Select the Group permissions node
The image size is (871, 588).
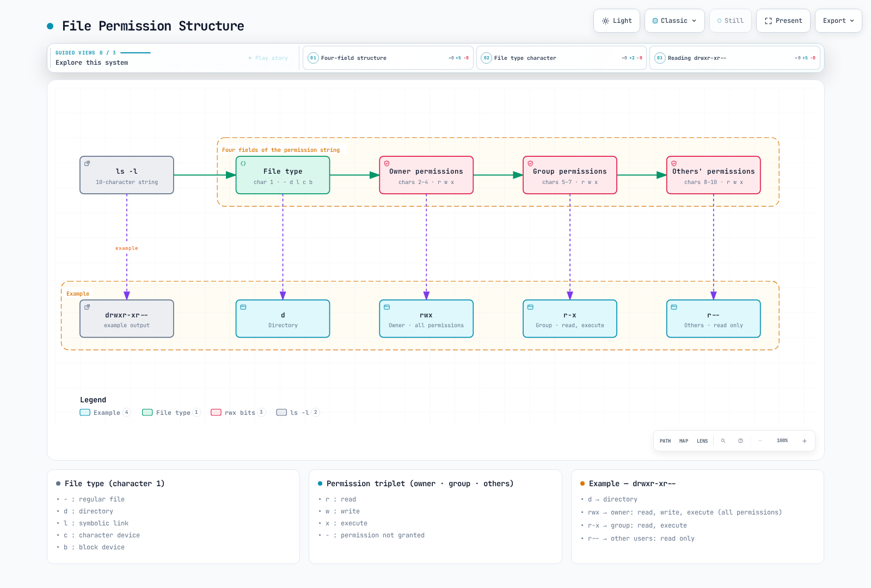tap(570, 175)
